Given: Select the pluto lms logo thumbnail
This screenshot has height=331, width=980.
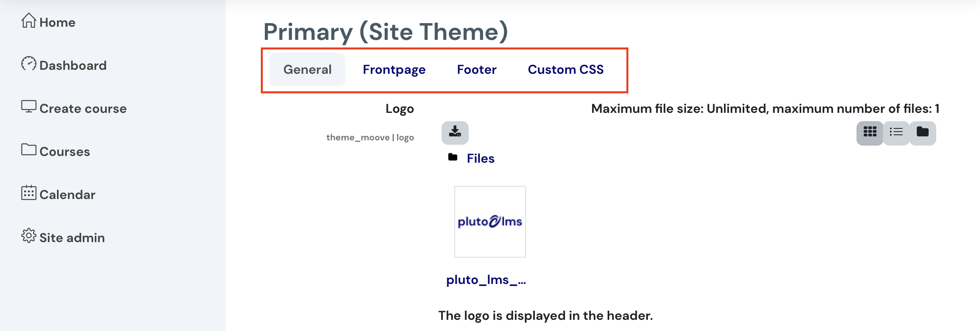Looking at the screenshot, I should [x=490, y=222].
